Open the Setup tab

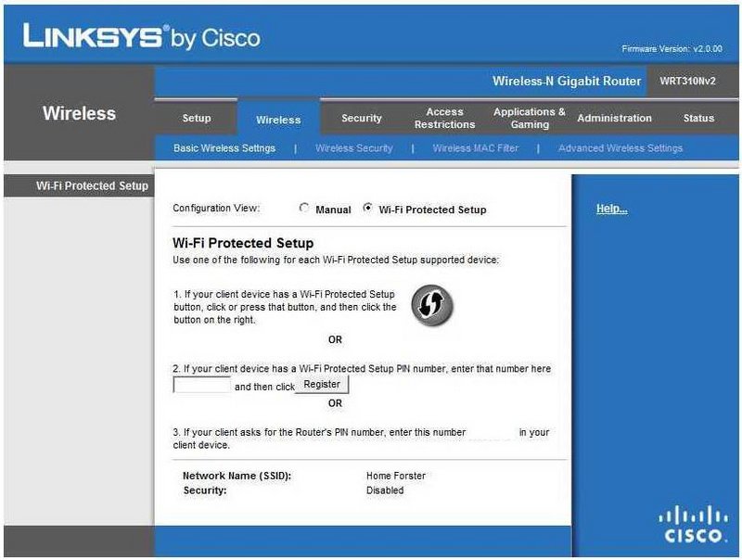[197, 118]
